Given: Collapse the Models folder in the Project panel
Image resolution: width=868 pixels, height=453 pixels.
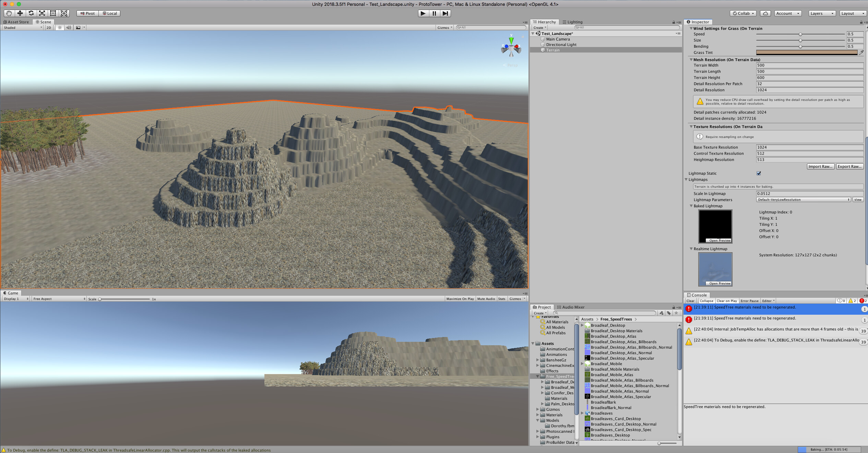Looking at the screenshot, I should click(537, 420).
